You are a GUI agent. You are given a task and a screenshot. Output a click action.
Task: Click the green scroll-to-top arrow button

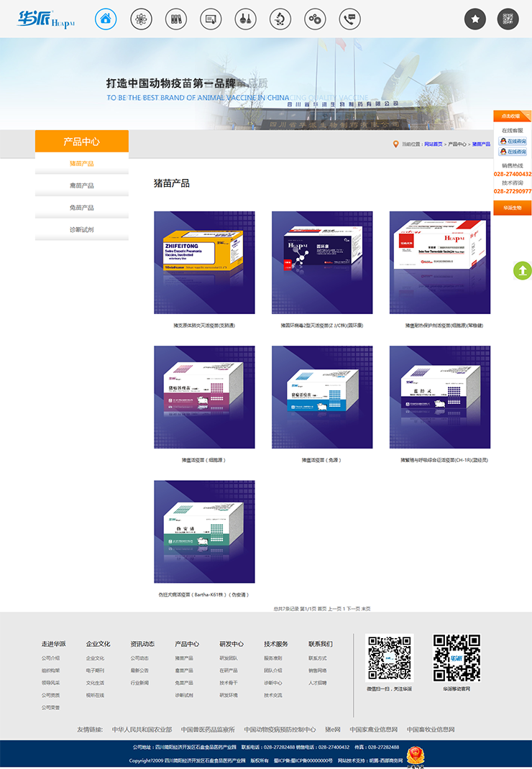click(523, 271)
